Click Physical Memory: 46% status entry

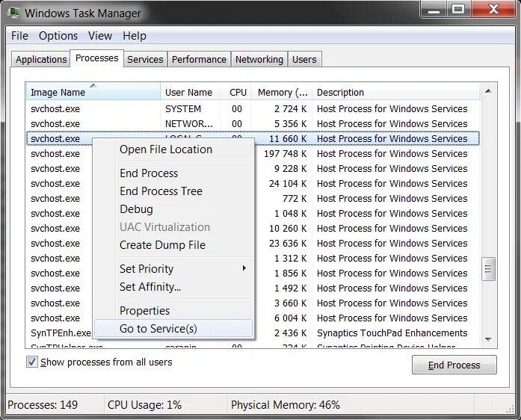point(286,405)
